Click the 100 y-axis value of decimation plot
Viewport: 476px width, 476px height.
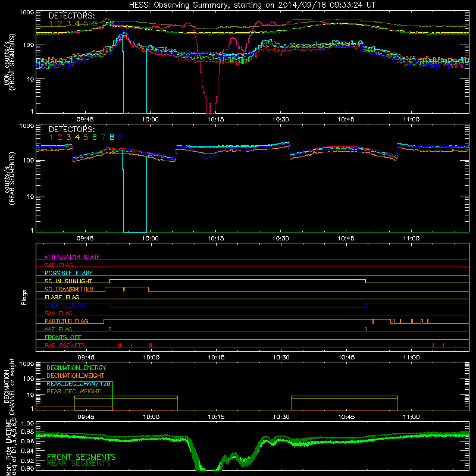point(29,378)
